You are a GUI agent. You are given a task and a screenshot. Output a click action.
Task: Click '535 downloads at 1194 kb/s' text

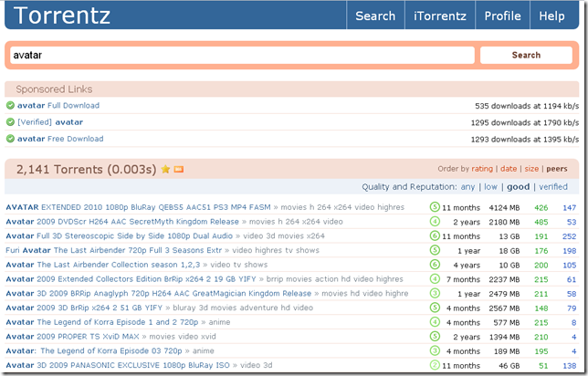pos(527,106)
